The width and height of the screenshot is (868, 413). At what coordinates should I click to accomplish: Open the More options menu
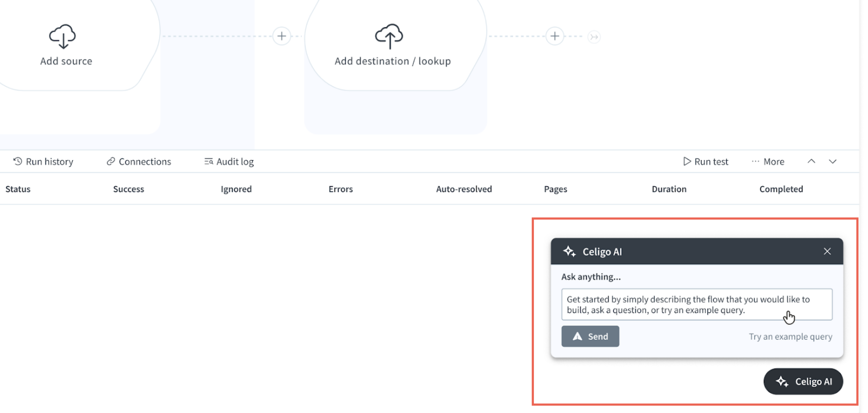click(768, 162)
